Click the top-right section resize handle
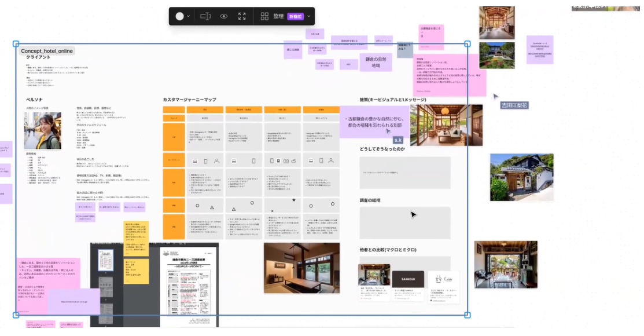The height and width of the screenshot is (336, 644). pos(467,44)
